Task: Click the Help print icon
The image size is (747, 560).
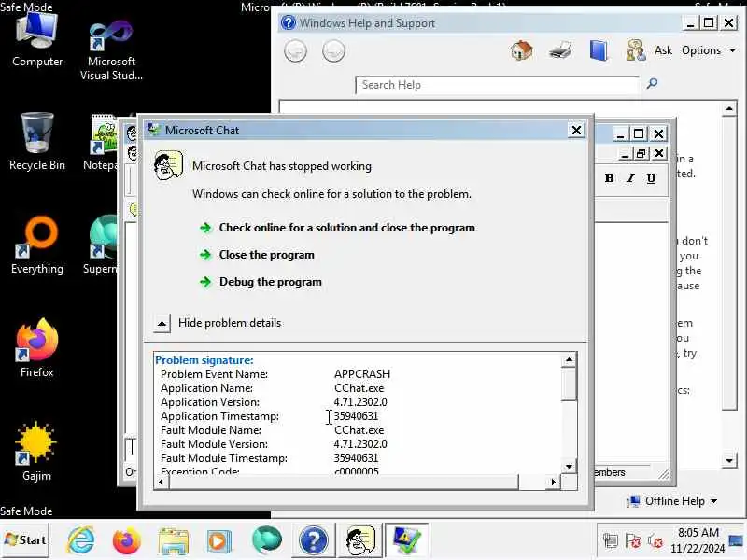Action: 559,50
